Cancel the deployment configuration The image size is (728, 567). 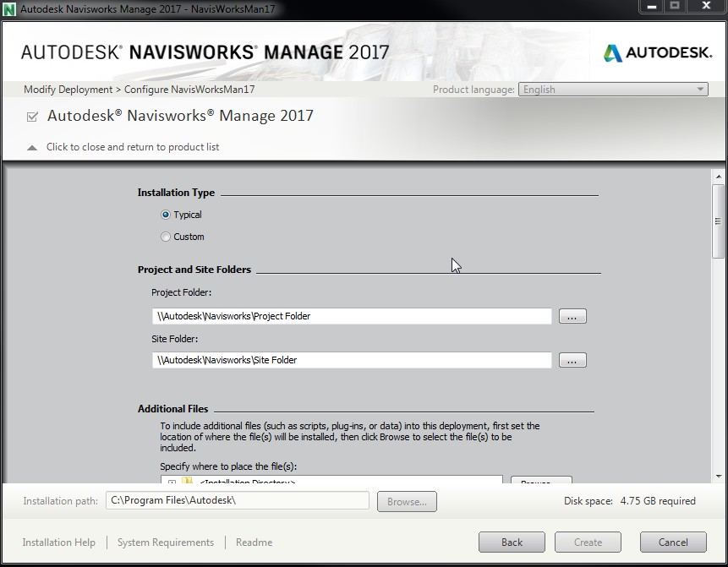673,542
